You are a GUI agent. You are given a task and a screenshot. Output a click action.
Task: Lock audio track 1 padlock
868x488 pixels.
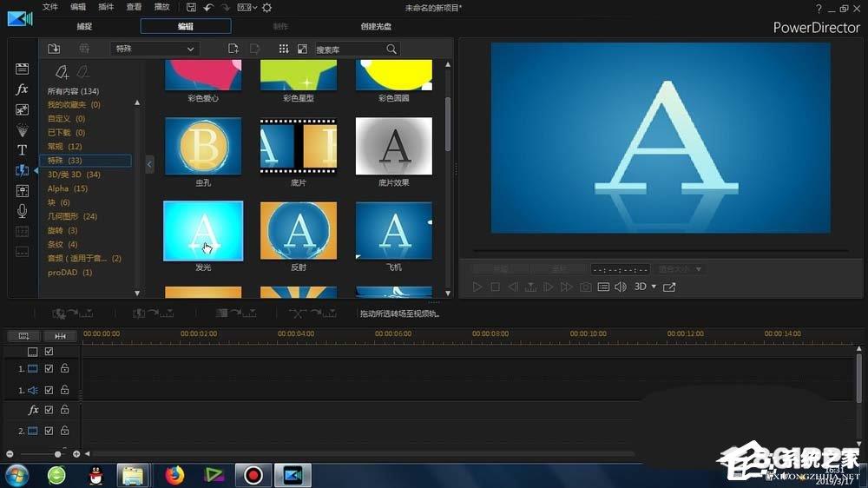tap(65, 389)
